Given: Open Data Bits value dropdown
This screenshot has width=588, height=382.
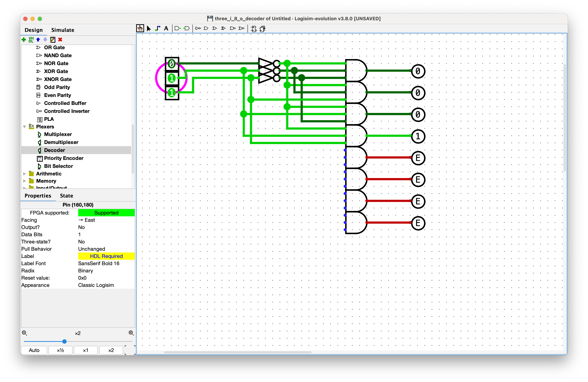Looking at the screenshot, I should (x=106, y=234).
